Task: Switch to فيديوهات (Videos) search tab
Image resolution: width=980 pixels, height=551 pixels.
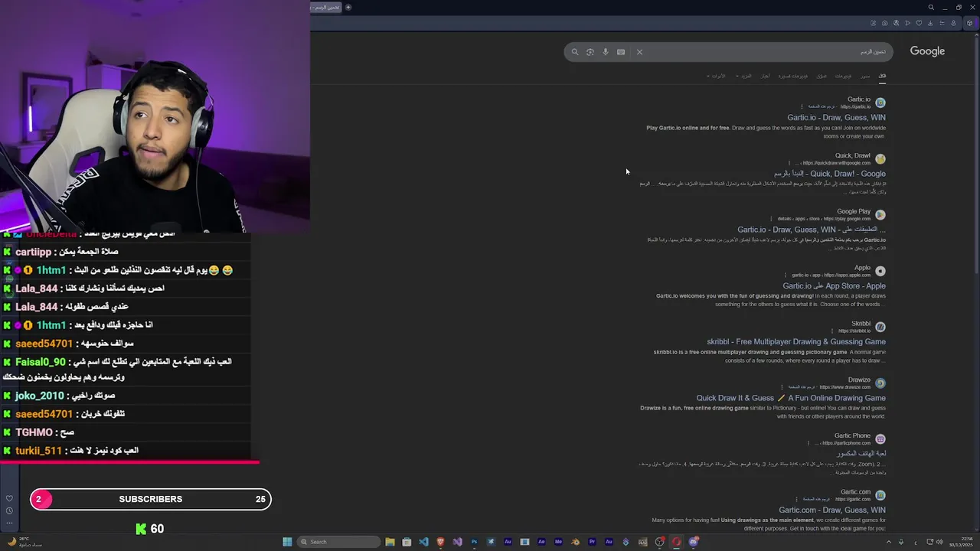Action: 843,76
